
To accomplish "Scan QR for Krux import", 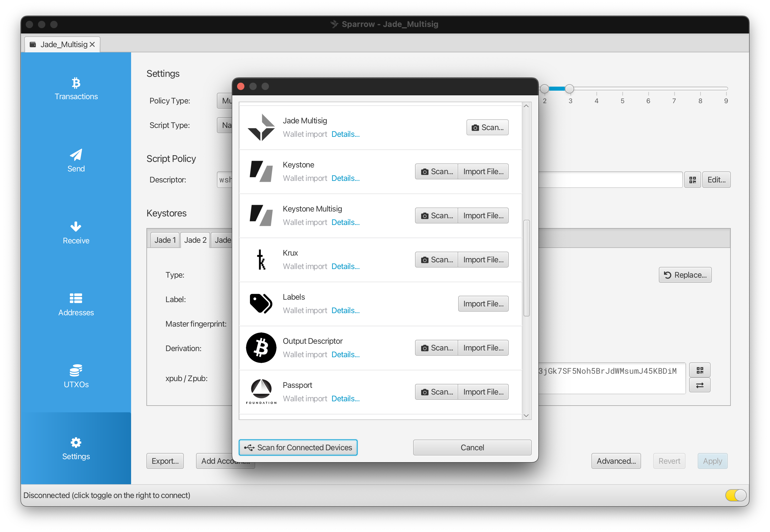I will pyautogui.click(x=436, y=260).
